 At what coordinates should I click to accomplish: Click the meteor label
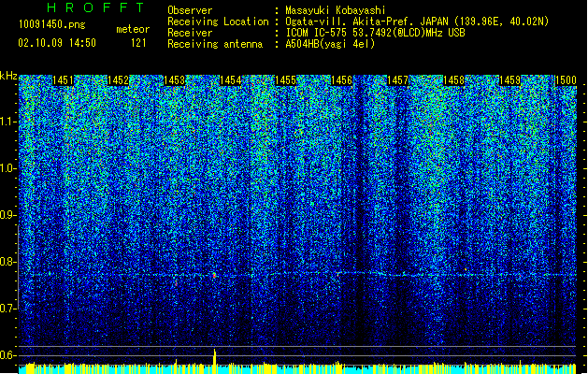pyautogui.click(x=133, y=29)
